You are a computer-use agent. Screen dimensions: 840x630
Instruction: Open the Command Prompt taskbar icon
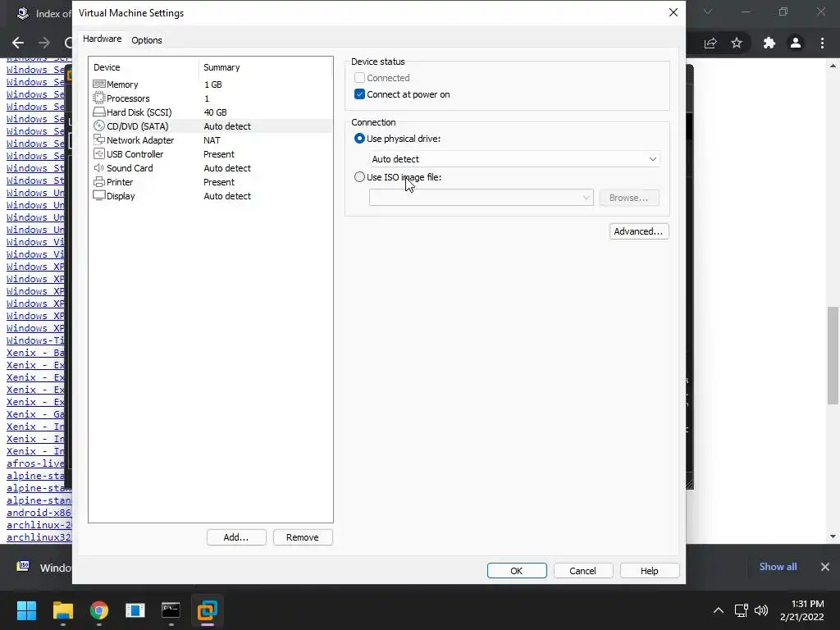171,610
